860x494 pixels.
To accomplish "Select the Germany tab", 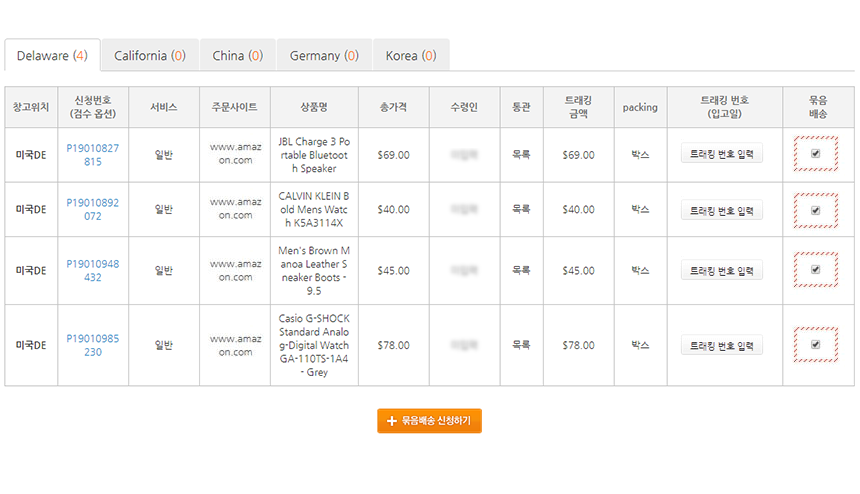I will (x=324, y=56).
